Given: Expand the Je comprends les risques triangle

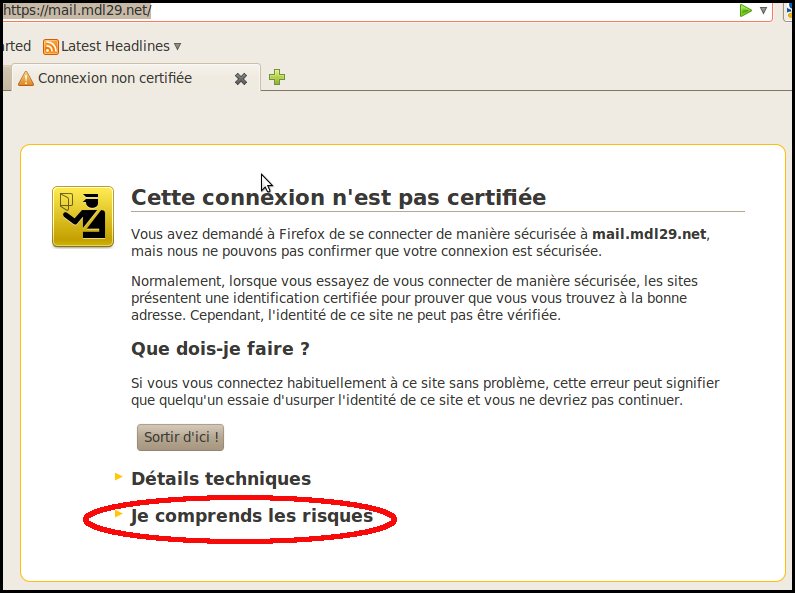Looking at the screenshot, I should click(119, 514).
